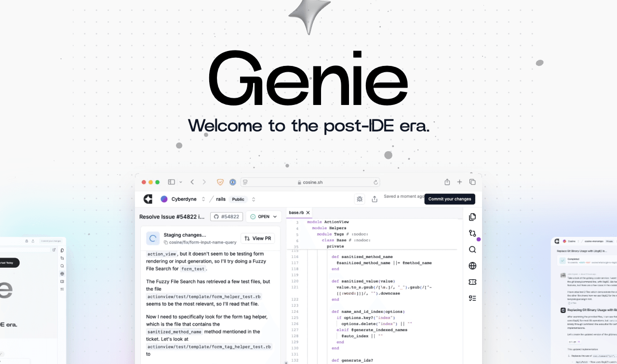
Task: Click Safari's share icon in toolbar
Action: 447,182
